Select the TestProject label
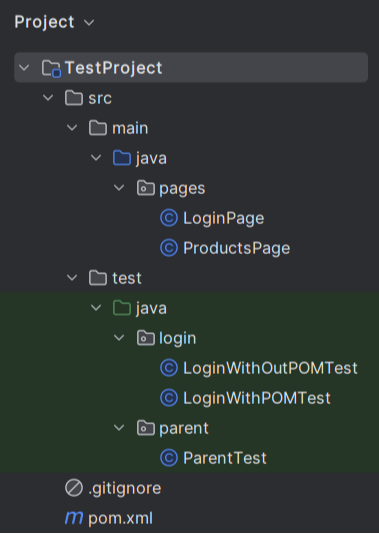 click(113, 68)
